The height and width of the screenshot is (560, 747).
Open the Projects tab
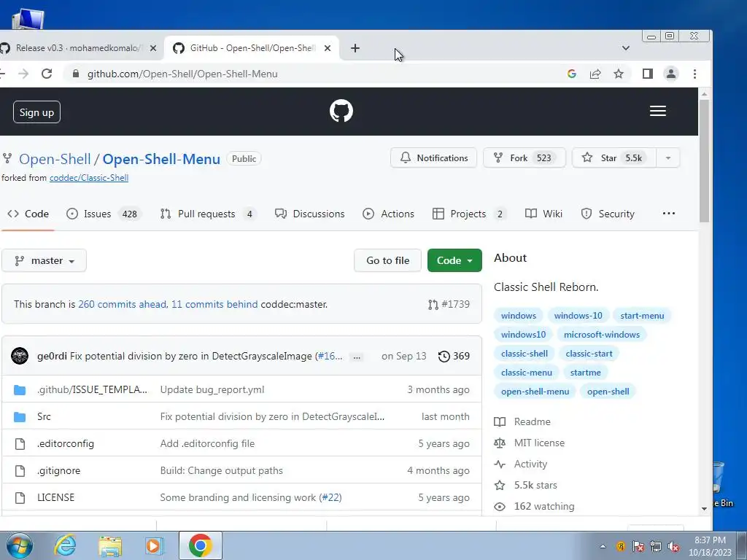[x=469, y=214]
